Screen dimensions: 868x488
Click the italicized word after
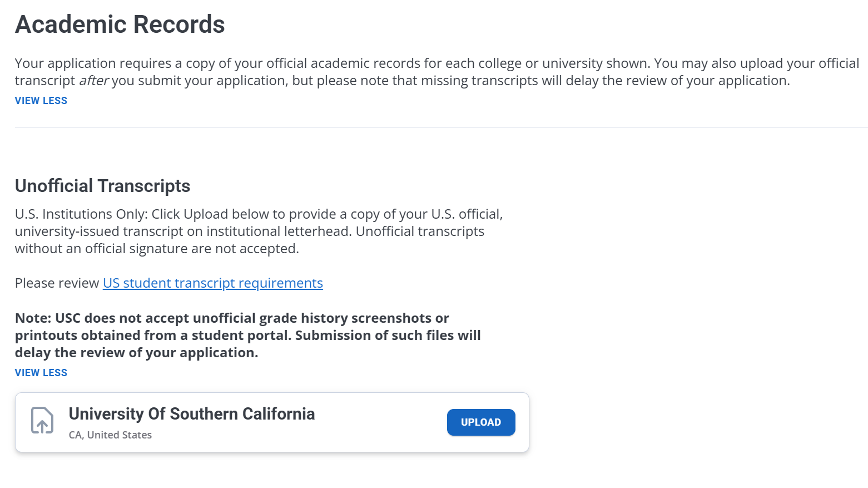(93, 81)
